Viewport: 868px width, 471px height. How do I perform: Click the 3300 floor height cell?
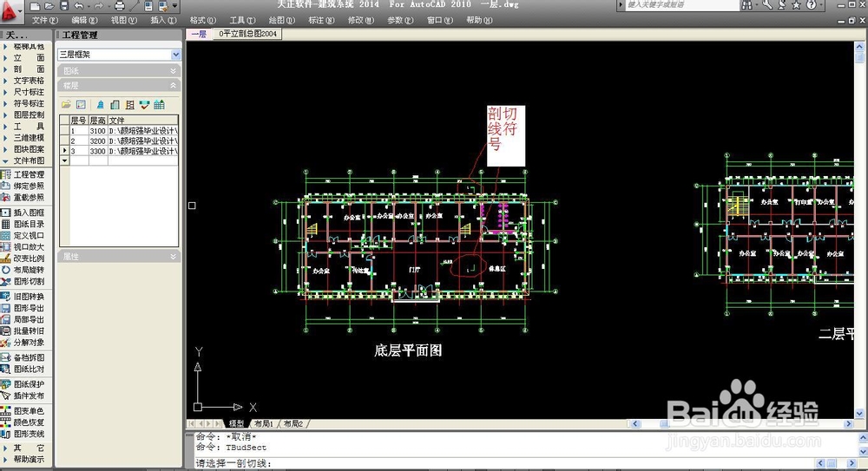[x=97, y=151]
